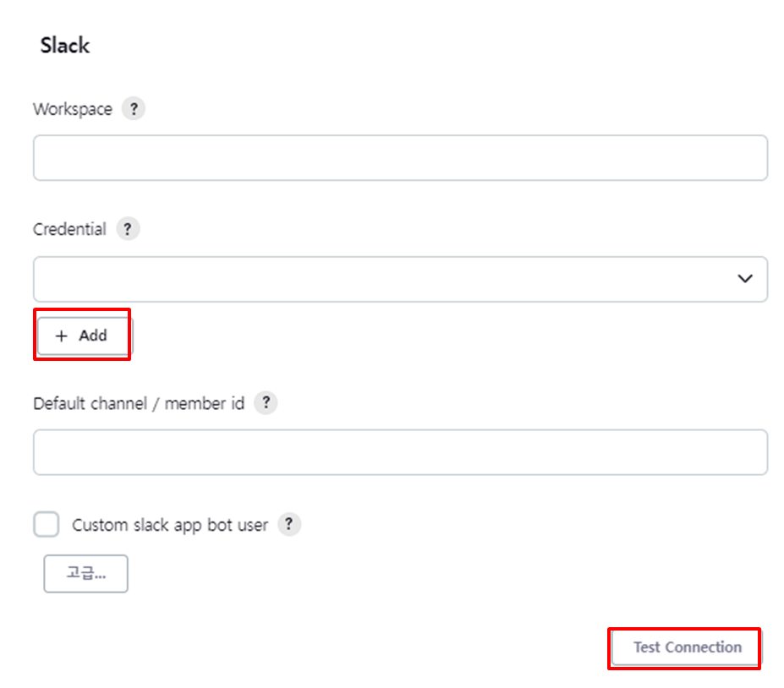Select the Slack section heading
The image size is (784, 688).
pos(65,46)
